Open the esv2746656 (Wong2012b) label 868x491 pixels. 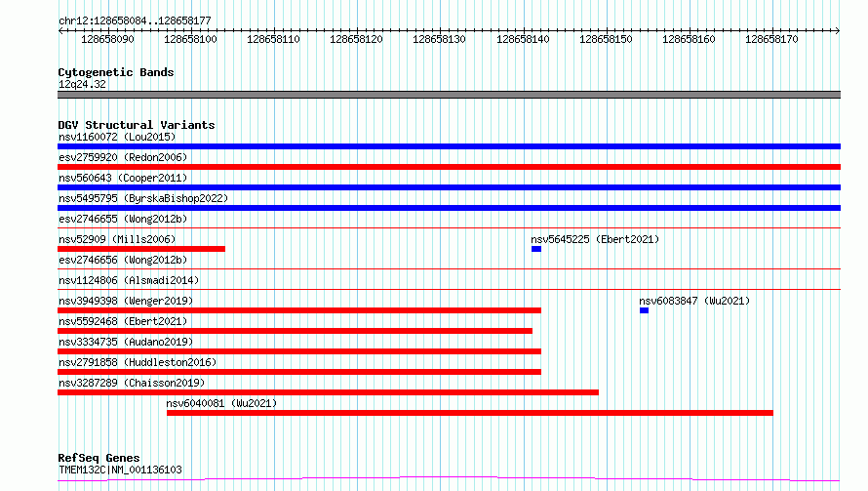pos(123,260)
